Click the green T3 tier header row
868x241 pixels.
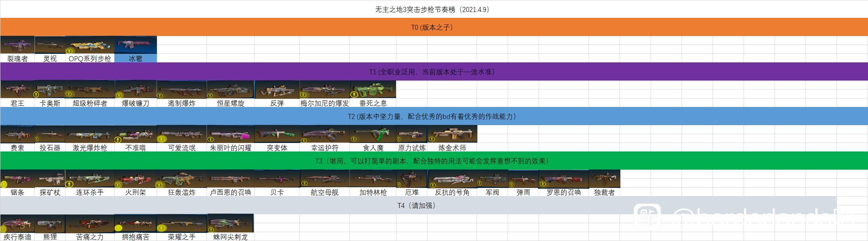(434, 161)
